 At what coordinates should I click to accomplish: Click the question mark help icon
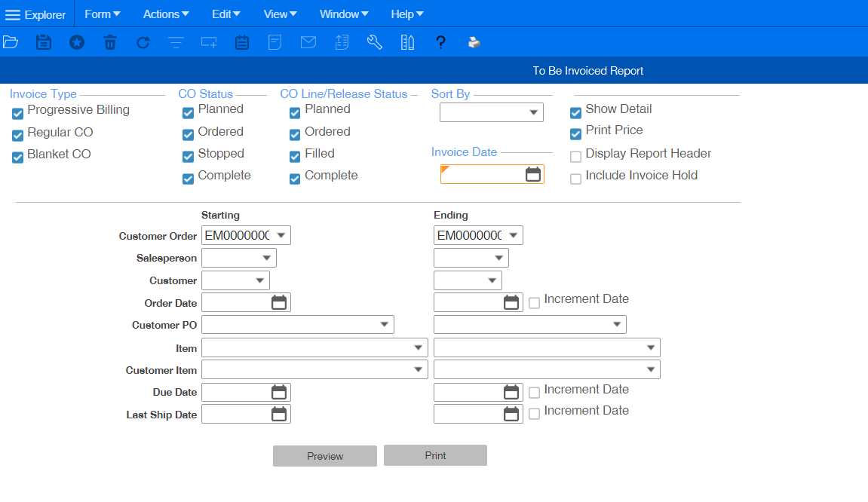click(x=441, y=42)
